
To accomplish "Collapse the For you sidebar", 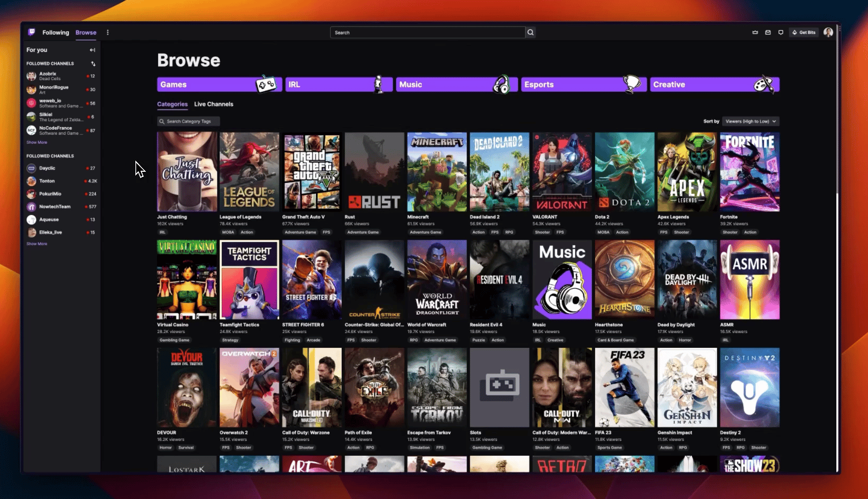I will pyautogui.click(x=92, y=50).
